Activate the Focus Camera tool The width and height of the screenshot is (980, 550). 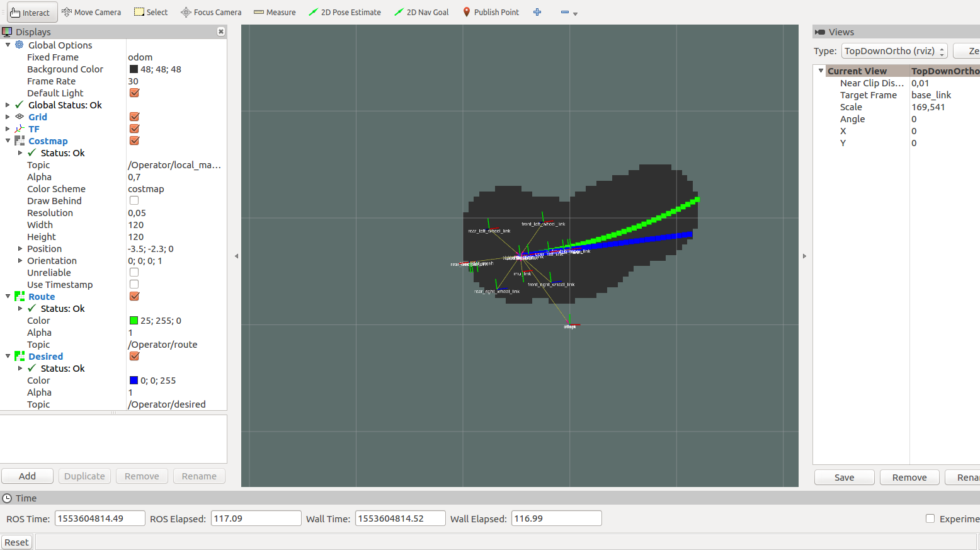211,12
